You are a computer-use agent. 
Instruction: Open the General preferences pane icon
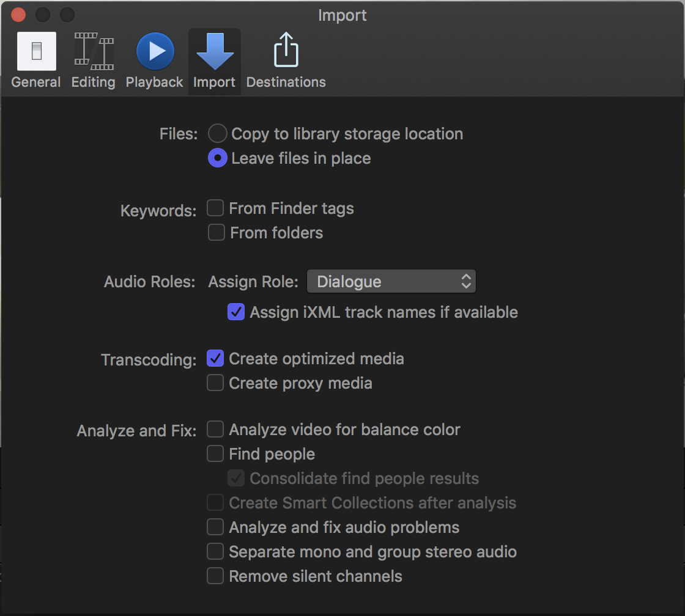coord(36,51)
